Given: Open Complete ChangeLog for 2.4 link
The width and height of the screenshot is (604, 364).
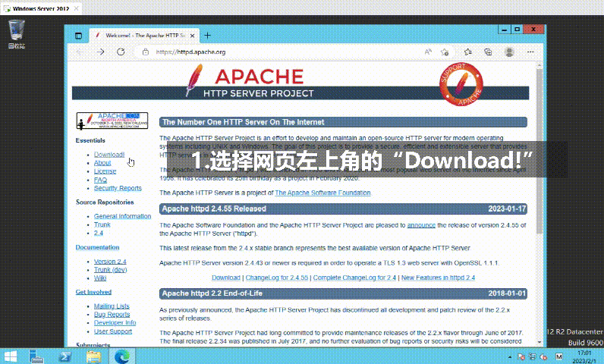Looking at the screenshot, I should 354,278.
